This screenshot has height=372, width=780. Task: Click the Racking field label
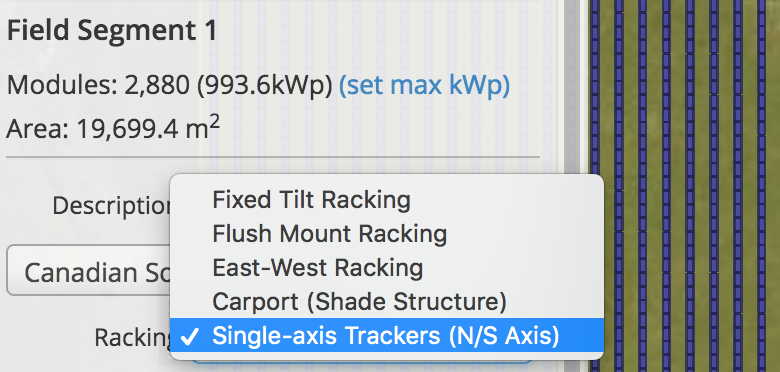132,338
